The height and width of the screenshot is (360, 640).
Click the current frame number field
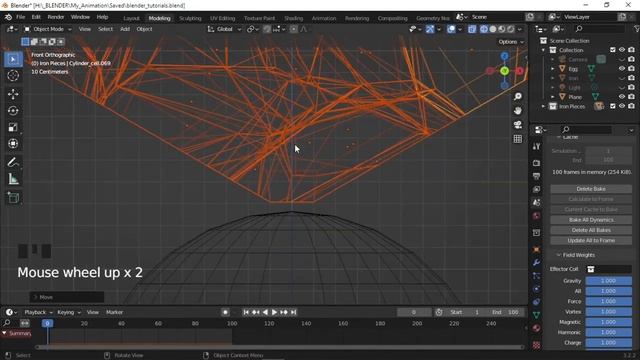(x=413, y=312)
